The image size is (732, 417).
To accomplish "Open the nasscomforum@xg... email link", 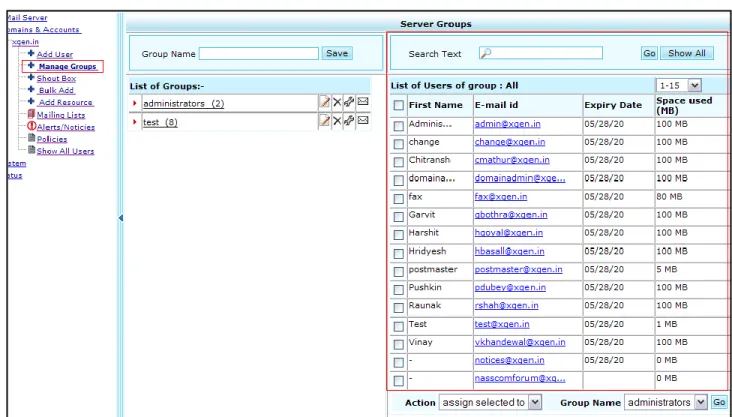I will (520, 379).
